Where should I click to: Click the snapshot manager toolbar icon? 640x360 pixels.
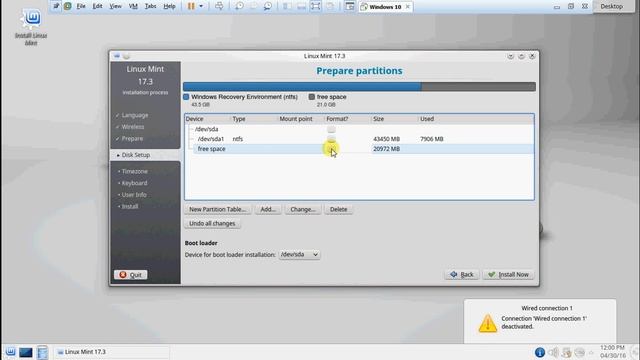pyautogui.click(x=268, y=6)
